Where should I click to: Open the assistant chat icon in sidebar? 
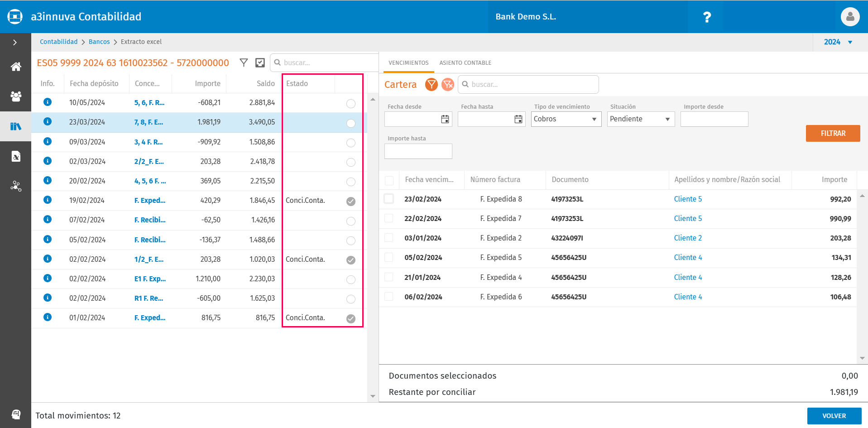pyautogui.click(x=16, y=414)
